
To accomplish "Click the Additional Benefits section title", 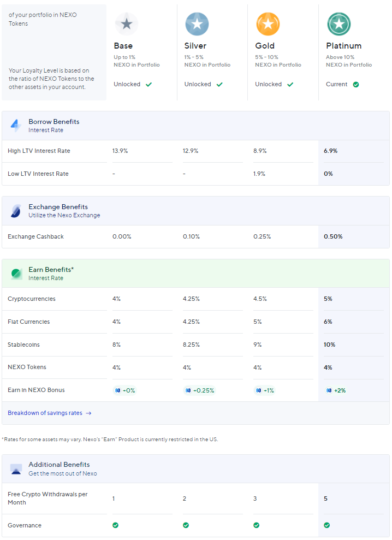I will pos(60,465).
